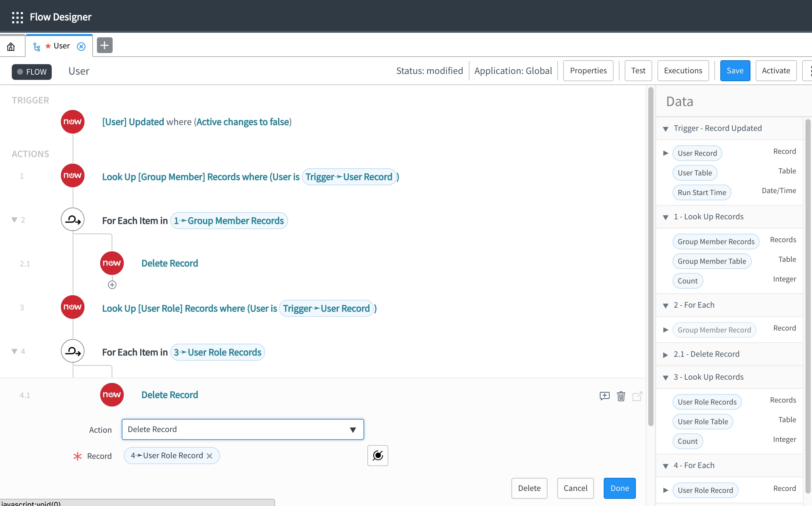
Task: Expand the User Record data pill
Action: [x=665, y=153]
